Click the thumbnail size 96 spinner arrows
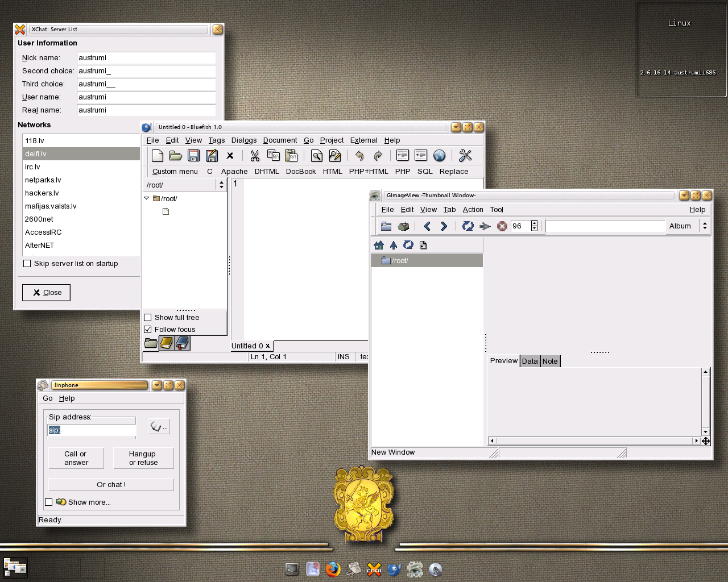The width and height of the screenshot is (728, 582). 534,226
